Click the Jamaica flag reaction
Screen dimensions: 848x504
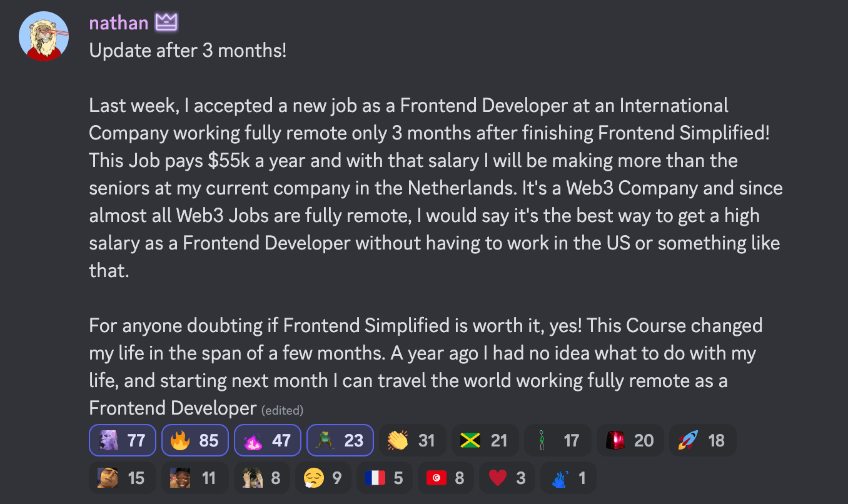pyautogui.click(x=485, y=440)
